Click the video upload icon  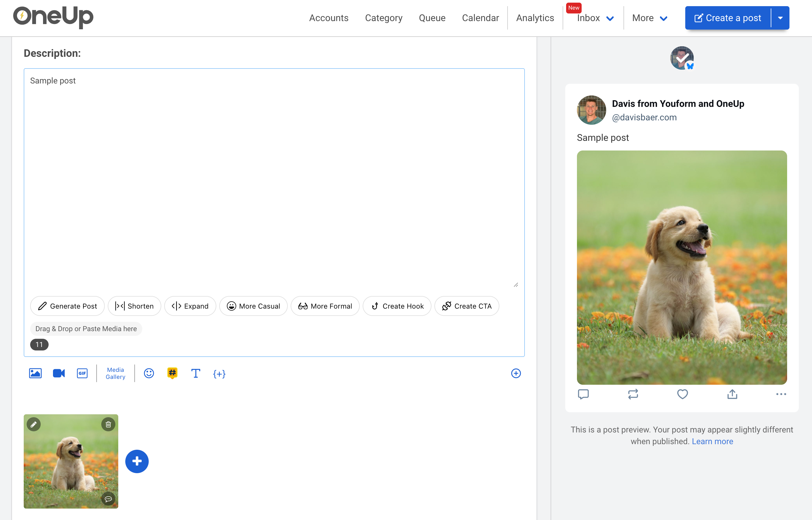tap(59, 373)
